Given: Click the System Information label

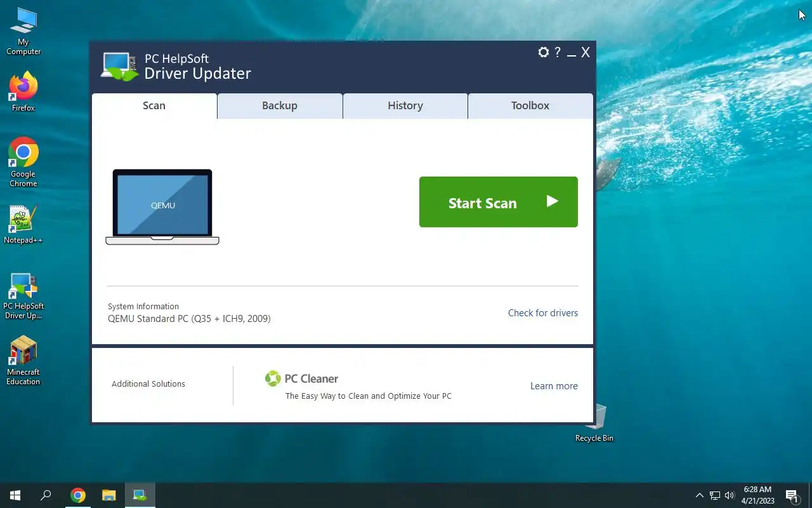Looking at the screenshot, I should [143, 306].
